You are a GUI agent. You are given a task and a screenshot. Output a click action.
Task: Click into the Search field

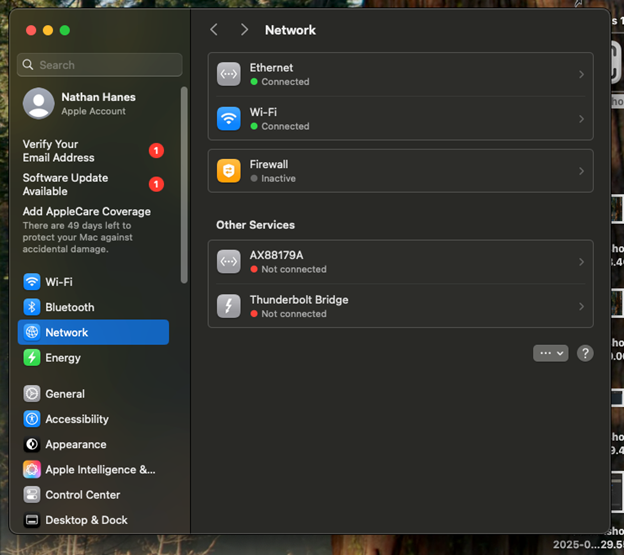[x=100, y=64]
